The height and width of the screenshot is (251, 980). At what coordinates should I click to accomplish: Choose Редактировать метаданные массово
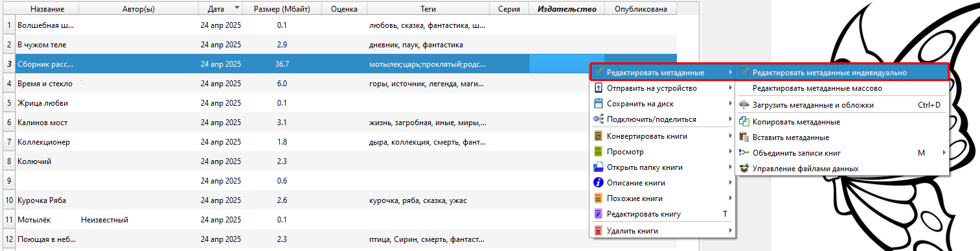point(842,88)
